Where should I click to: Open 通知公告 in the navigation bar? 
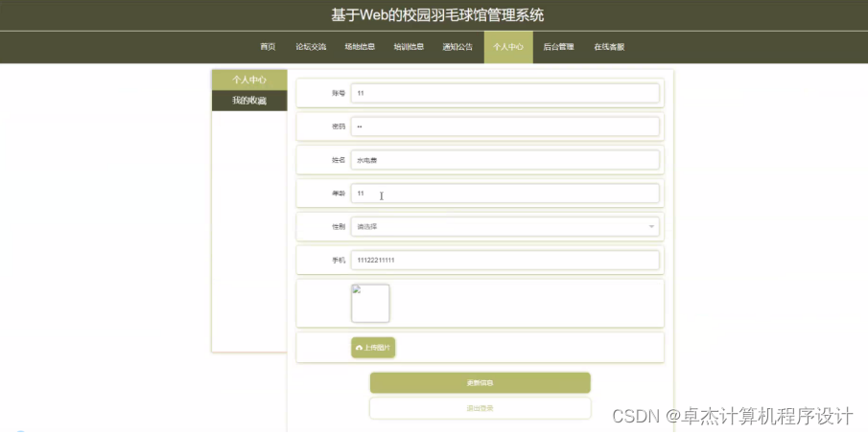pos(457,47)
